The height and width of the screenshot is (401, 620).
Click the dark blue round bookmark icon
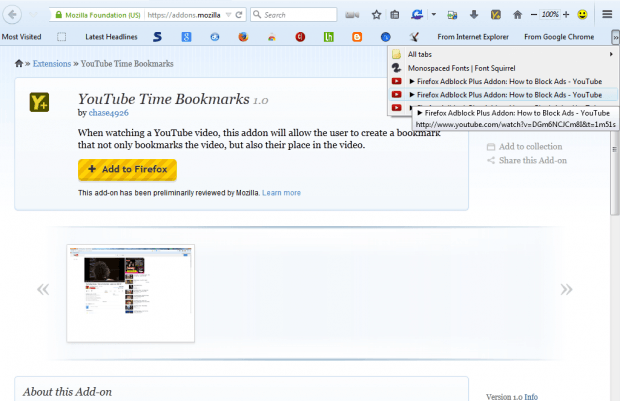click(x=386, y=37)
